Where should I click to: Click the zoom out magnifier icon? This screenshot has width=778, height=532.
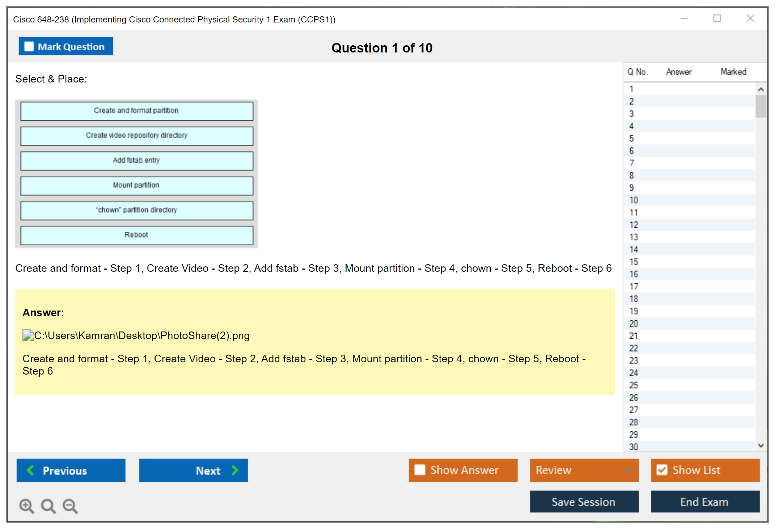pyautogui.click(x=70, y=506)
